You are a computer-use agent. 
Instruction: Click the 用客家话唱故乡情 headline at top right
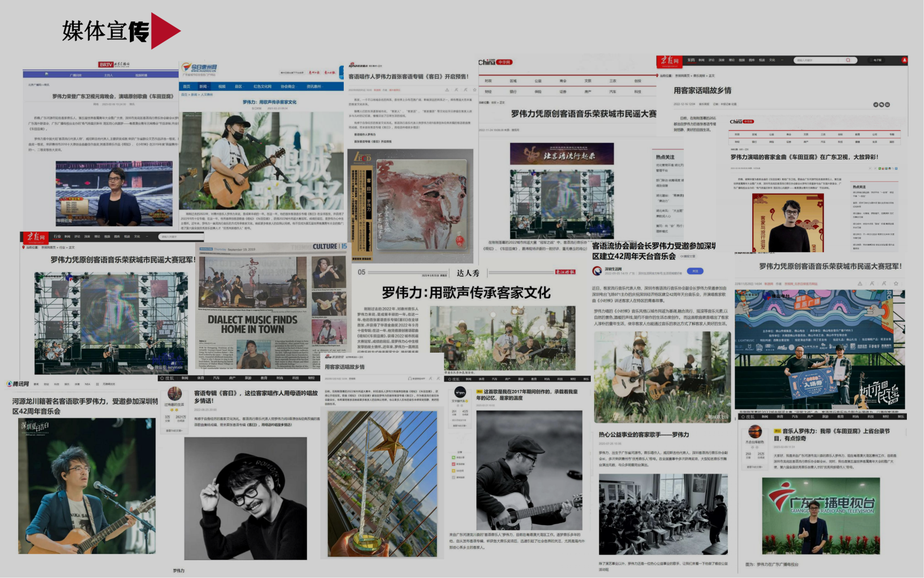click(x=702, y=90)
